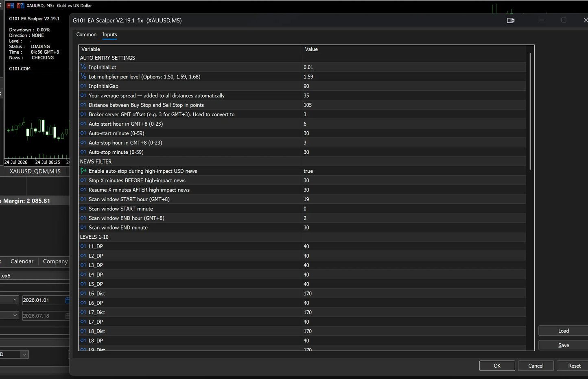
Task: Click the Lot multiplier per level icon
Action: pyautogui.click(x=83, y=76)
